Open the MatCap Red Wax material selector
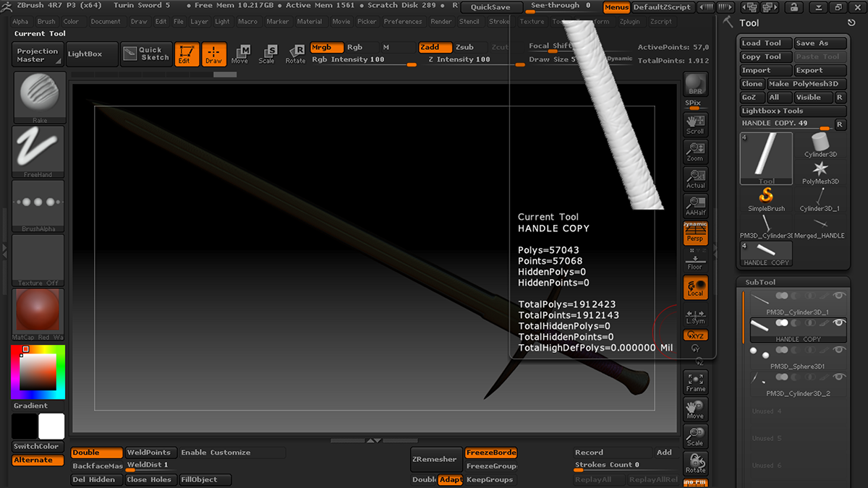Viewport: 868px width, 488px height. tap(39, 314)
